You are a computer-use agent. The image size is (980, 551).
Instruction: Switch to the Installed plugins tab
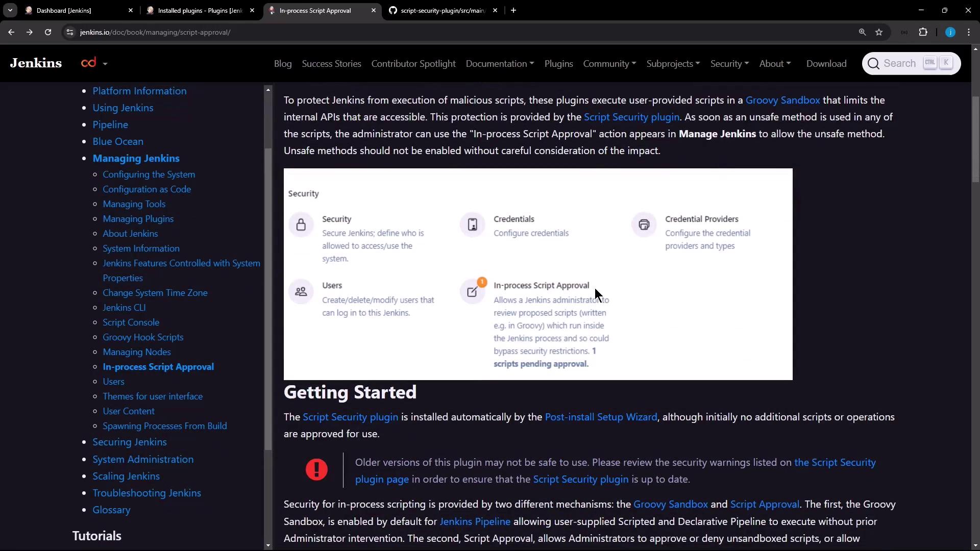click(199, 10)
